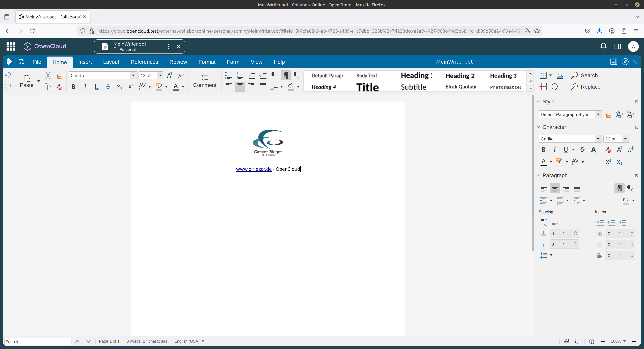This screenshot has height=349, width=644.
Task: Open OpenCloud notifications bell
Action: 604,46
